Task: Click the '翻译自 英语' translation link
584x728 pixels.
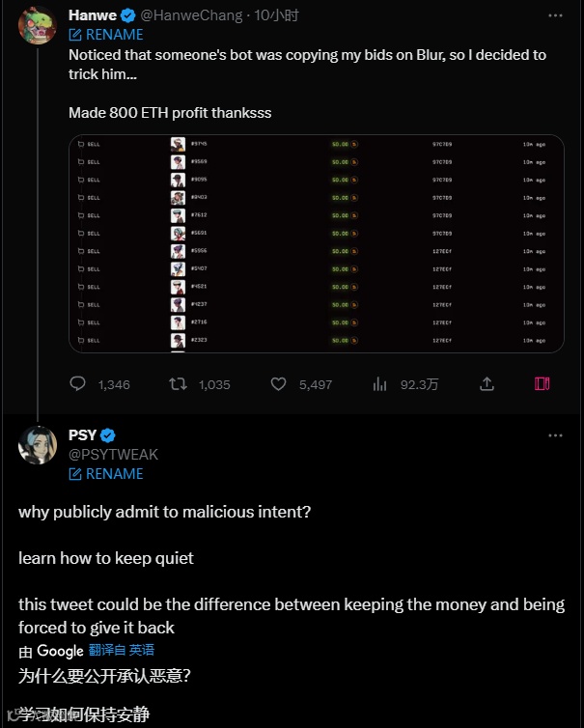Action: 122,651
